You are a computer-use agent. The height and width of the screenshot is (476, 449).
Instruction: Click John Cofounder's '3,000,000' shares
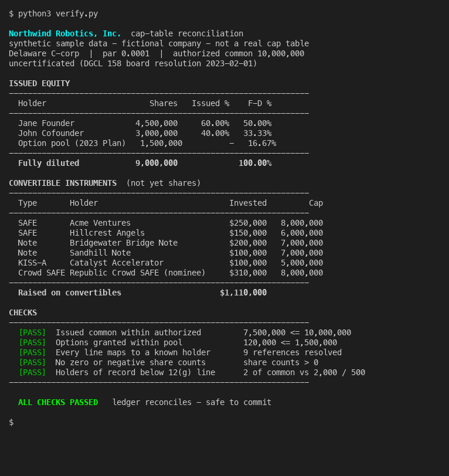tap(157, 133)
